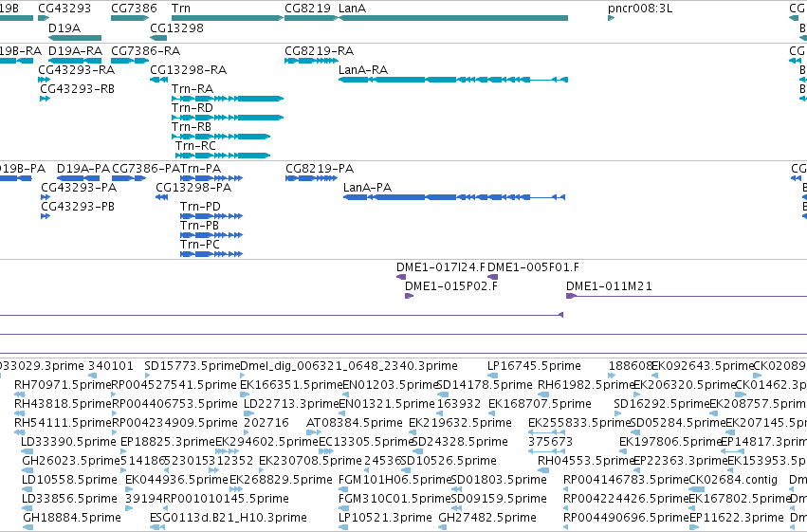Viewport: 807px width, 532px height.
Task: Click the GH18884.5prime label
Action: point(72,518)
